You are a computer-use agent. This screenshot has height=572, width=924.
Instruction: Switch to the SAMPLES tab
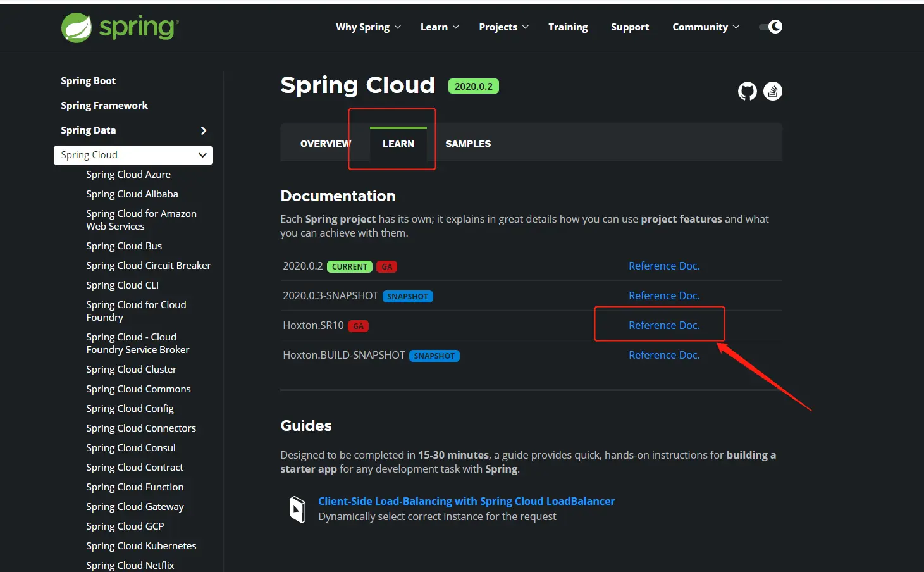(x=468, y=144)
